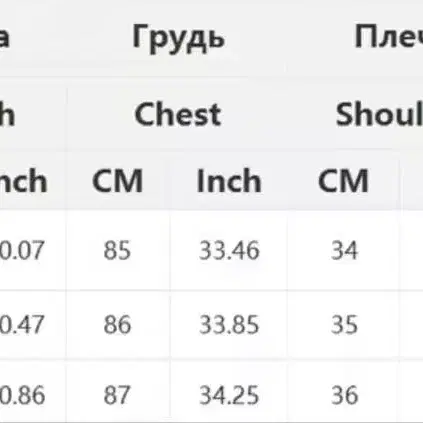Image resolution: width=423 pixels, height=423 pixels.
Task: Select the 34.25 inch cell
Action: (229, 395)
